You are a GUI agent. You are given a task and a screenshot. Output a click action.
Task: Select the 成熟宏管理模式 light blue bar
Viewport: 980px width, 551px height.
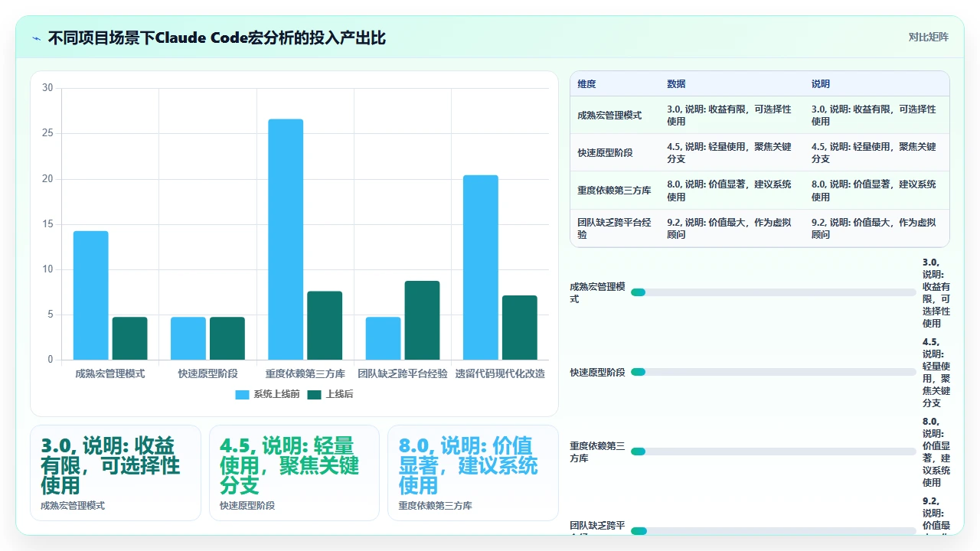pos(90,295)
